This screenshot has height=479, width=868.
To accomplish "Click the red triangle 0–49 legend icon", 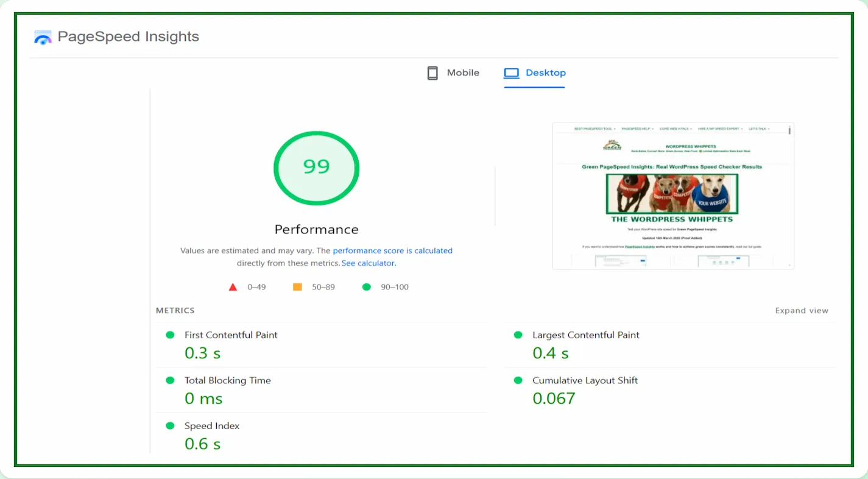I will point(233,287).
